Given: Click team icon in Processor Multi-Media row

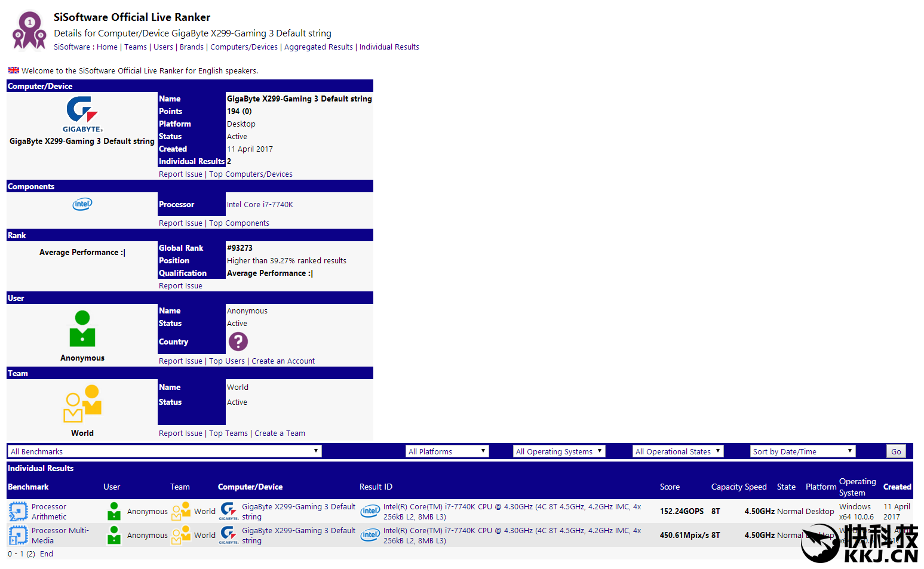Looking at the screenshot, I should [181, 535].
